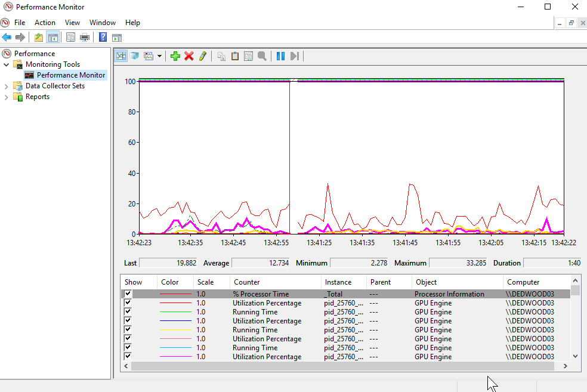This screenshot has height=392, width=587.
Task: Switch to viewing log data
Action: click(x=134, y=55)
